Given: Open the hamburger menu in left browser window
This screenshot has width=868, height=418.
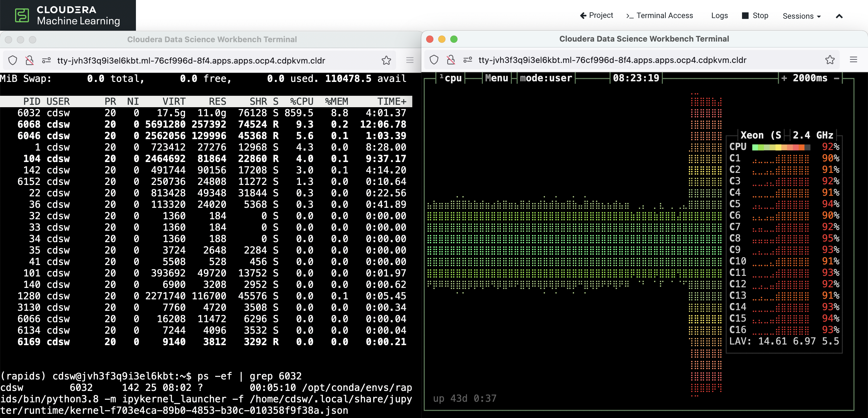Looking at the screenshot, I should click(410, 61).
